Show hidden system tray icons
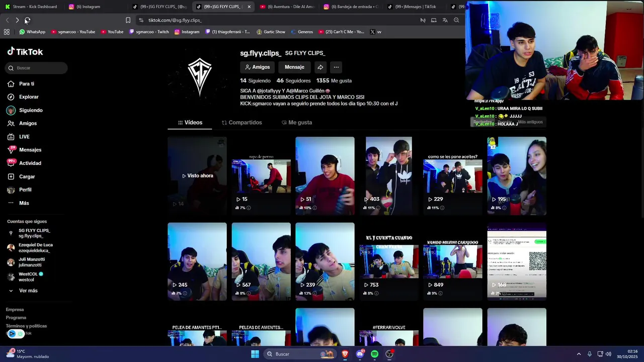Image resolution: width=644 pixels, height=362 pixels. pyautogui.click(x=579, y=354)
